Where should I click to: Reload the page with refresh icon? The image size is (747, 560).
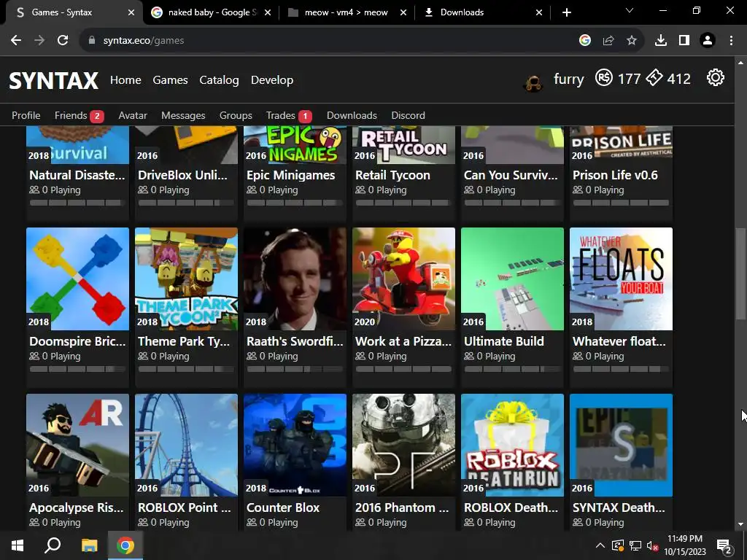point(63,41)
